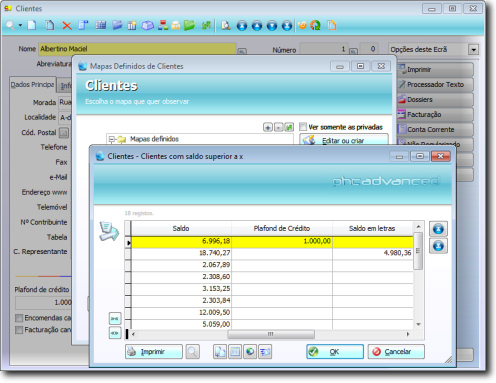
Task: Click the send list icon in dialog bottom bar
Action: pos(265,352)
